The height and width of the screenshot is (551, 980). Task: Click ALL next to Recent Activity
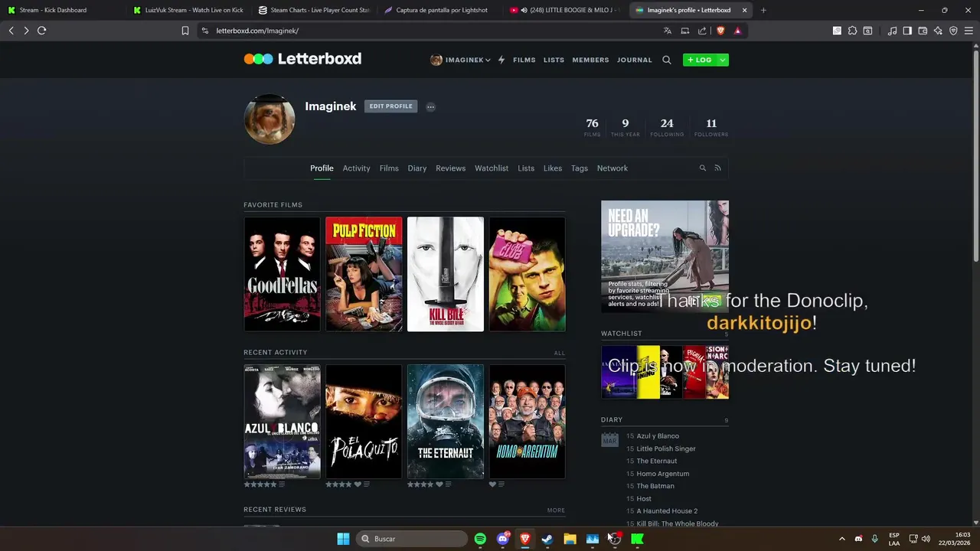point(560,353)
